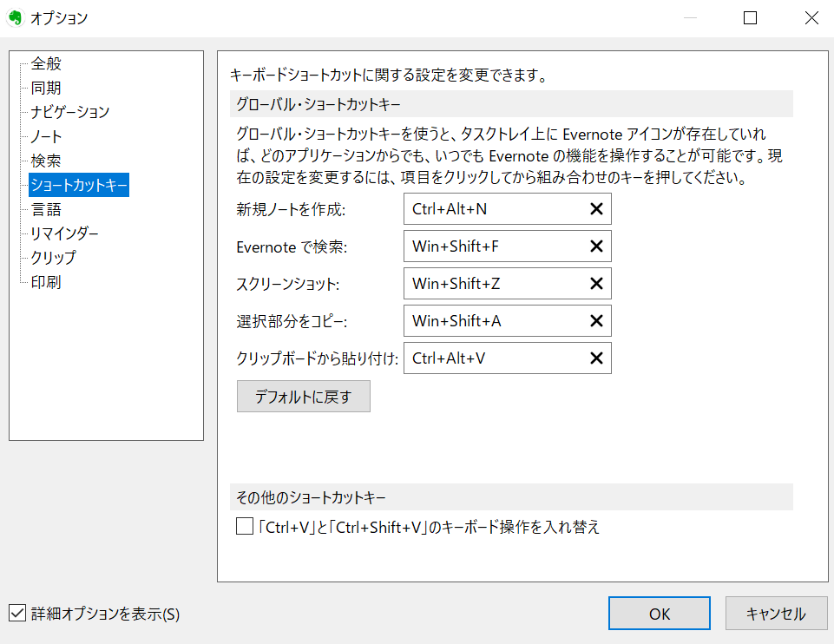
Task: Maximize the オプション window
Action: coord(750,18)
